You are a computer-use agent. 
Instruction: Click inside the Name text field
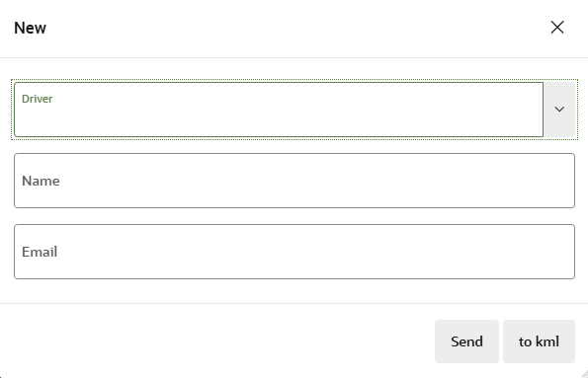(294, 181)
